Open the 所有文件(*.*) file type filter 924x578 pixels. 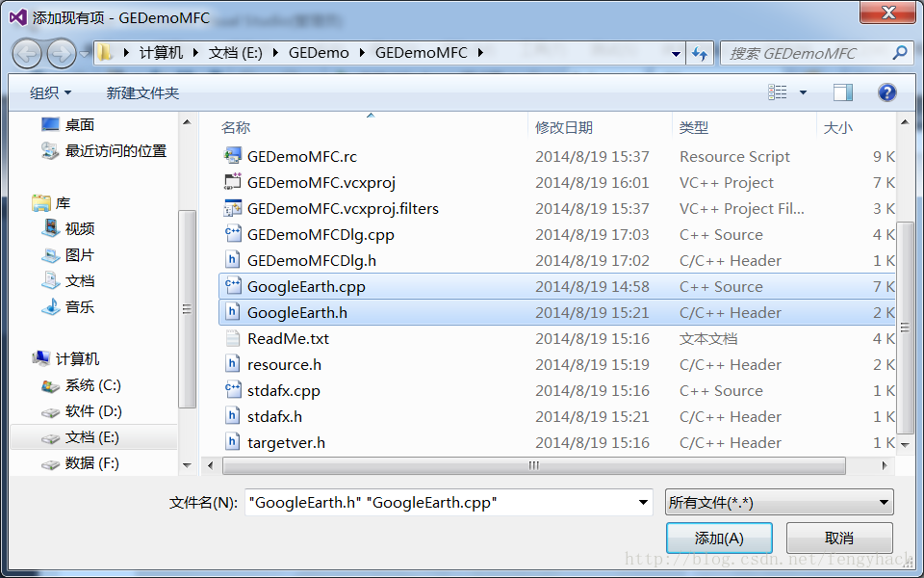(779, 503)
